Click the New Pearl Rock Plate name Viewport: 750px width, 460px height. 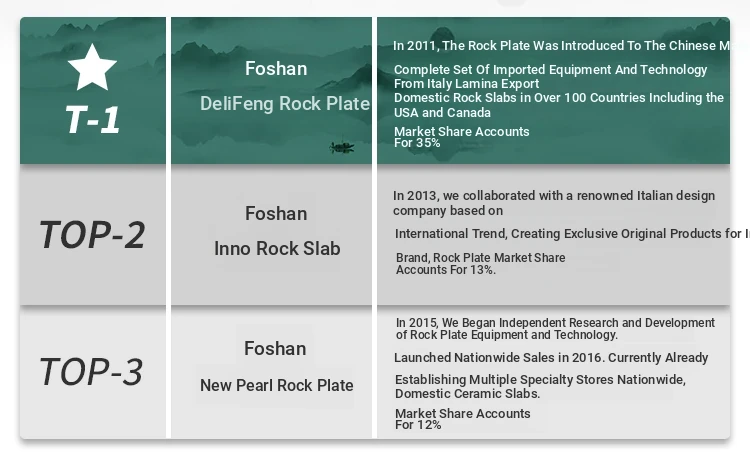pos(277,385)
